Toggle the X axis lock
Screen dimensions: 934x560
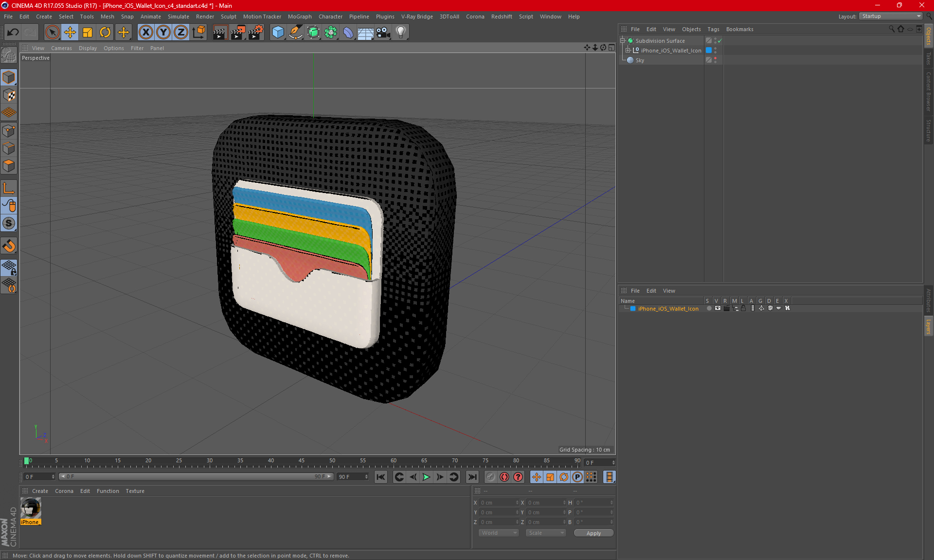point(145,33)
